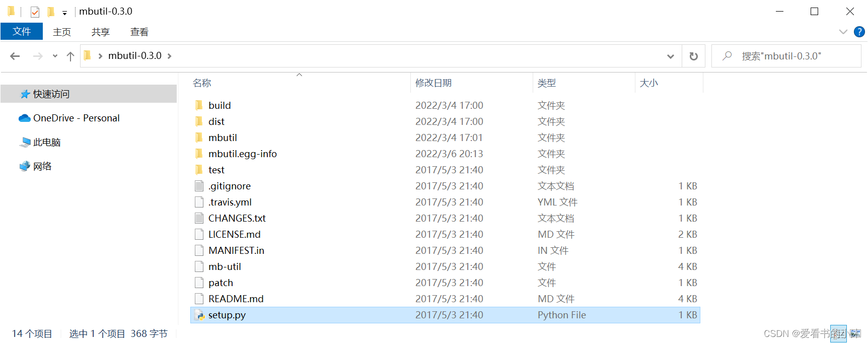Click the magnifier search icon

click(727, 56)
